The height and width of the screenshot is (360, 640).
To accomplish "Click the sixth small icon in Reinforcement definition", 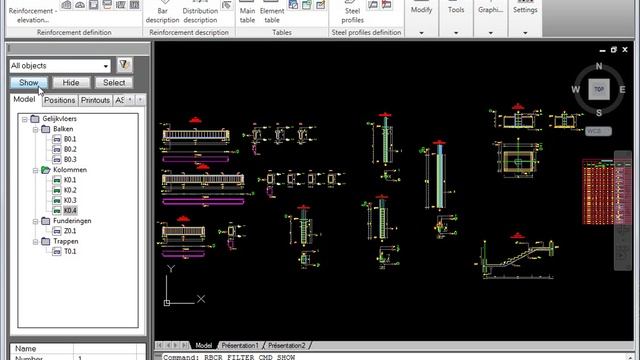I will coord(134,4).
